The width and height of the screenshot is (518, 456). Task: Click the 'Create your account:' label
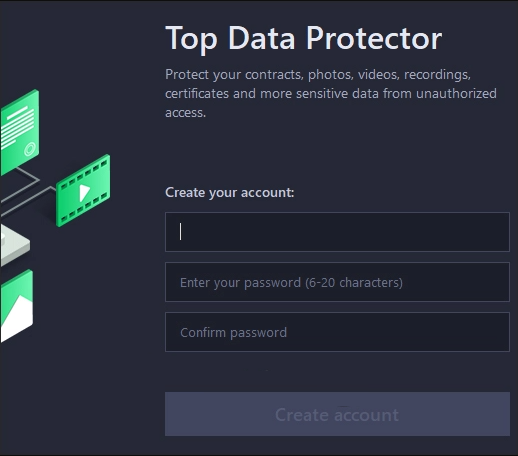230,192
